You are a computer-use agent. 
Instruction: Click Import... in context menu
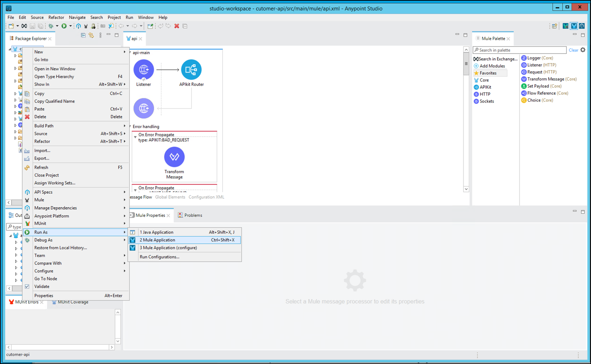coord(76,151)
